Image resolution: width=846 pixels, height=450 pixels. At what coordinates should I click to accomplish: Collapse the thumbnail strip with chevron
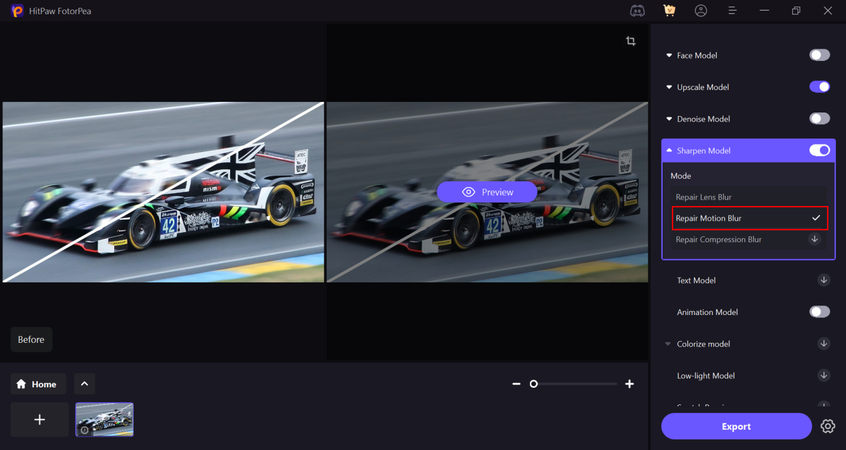click(x=84, y=384)
